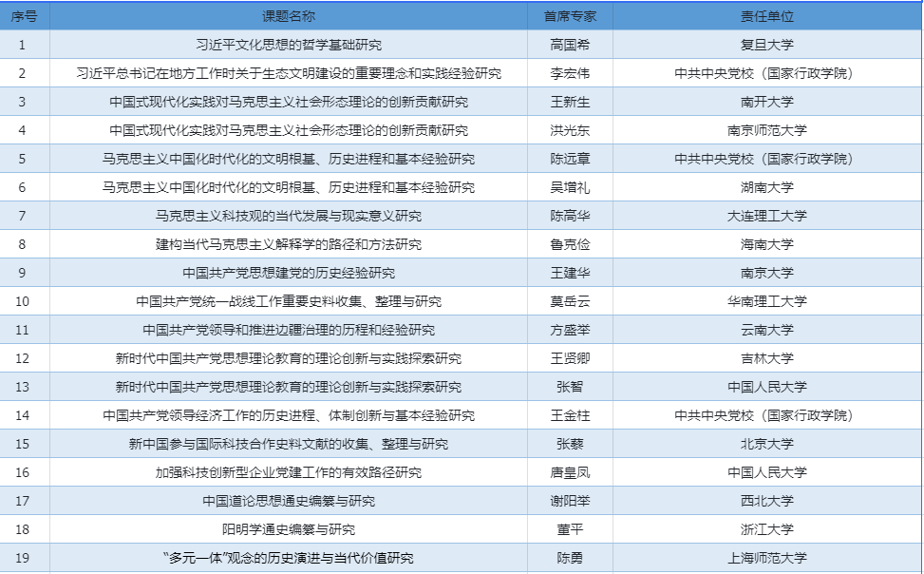
Task: Click 上海师范大学 cell
Action: [x=766, y=558]
